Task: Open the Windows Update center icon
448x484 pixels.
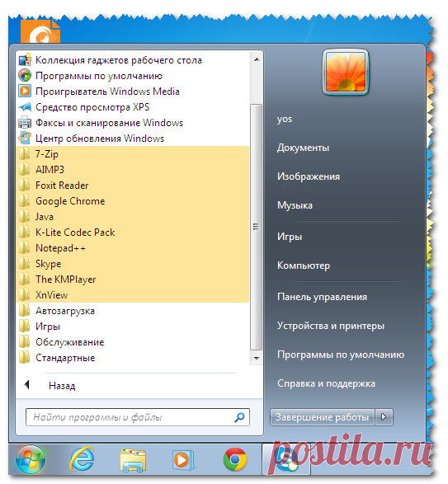Action: pyautogui.click(x=25, y=139)
